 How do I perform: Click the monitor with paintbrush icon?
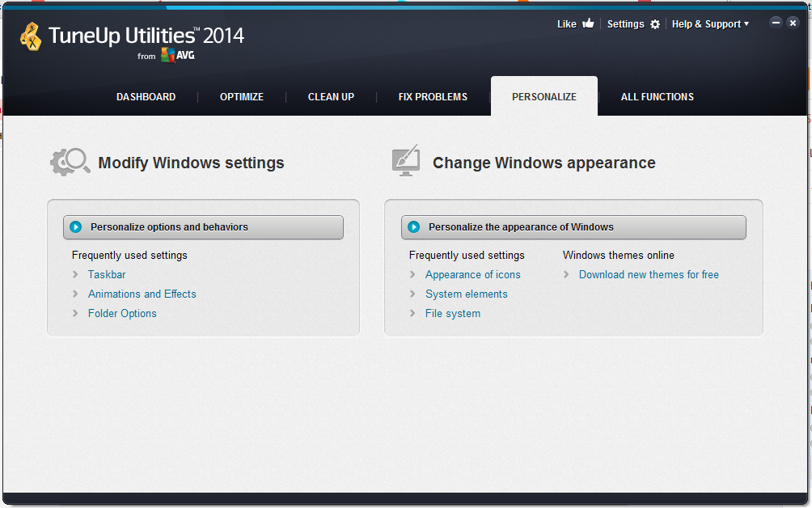[x=406, y=160]
